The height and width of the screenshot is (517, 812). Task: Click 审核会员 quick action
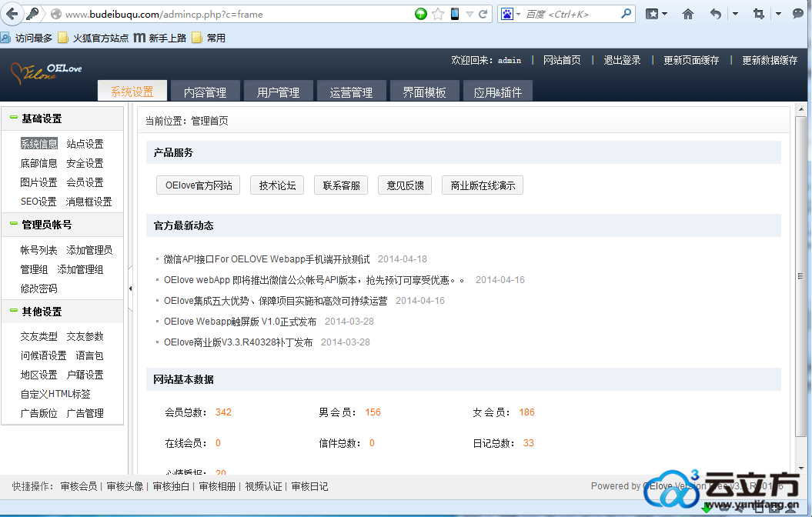(79, 486)
